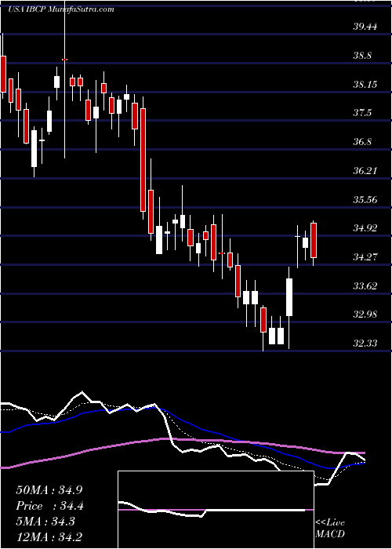
Task: Click the 36.21 price axis label
Action: (365, 171)
